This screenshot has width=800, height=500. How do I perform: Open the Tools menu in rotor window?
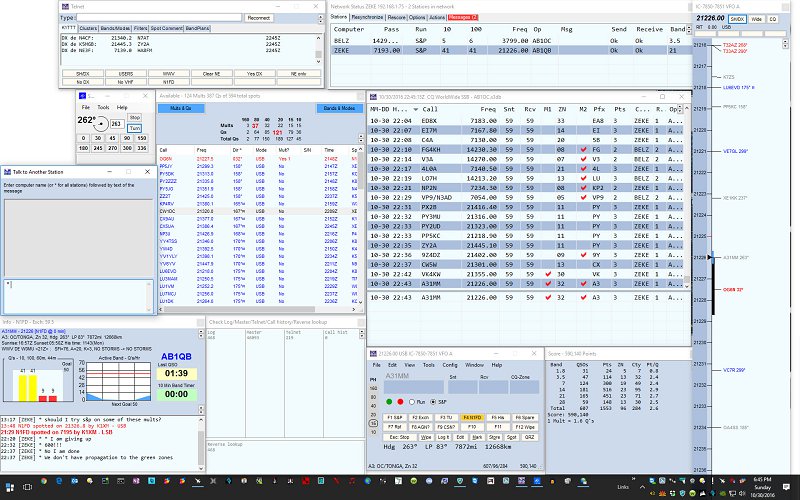point(104,107)
